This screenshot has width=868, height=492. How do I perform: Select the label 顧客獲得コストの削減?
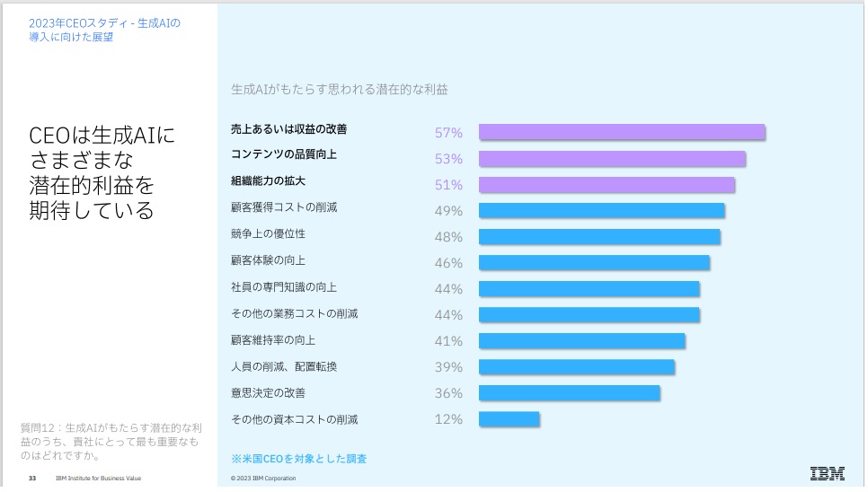coord(284,207)
